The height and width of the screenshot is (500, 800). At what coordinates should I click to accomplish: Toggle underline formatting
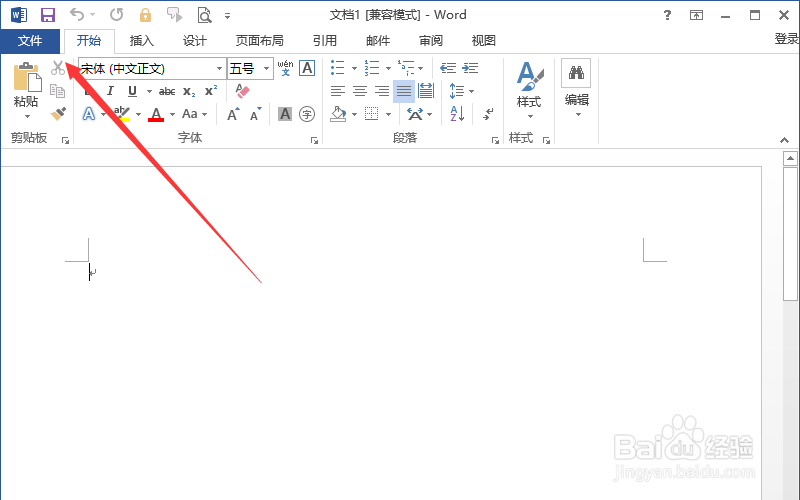132,91
